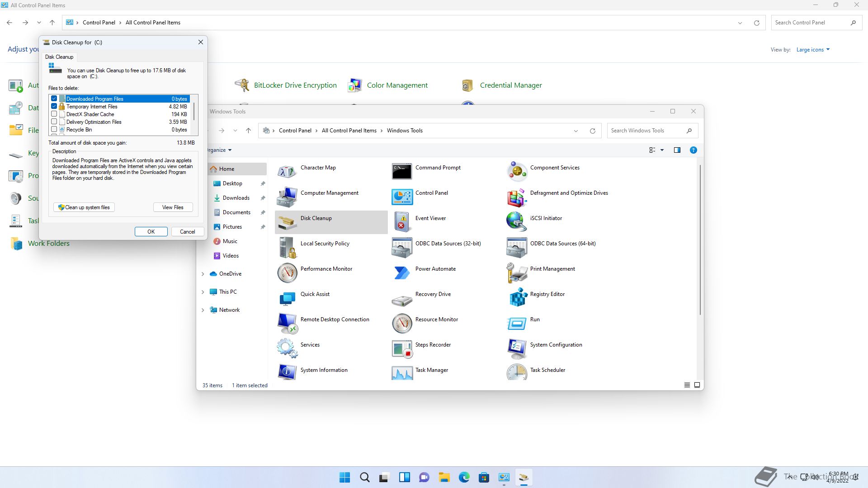Switch to large icons view in status bar

pyautogui.click(x=697, y=385)
